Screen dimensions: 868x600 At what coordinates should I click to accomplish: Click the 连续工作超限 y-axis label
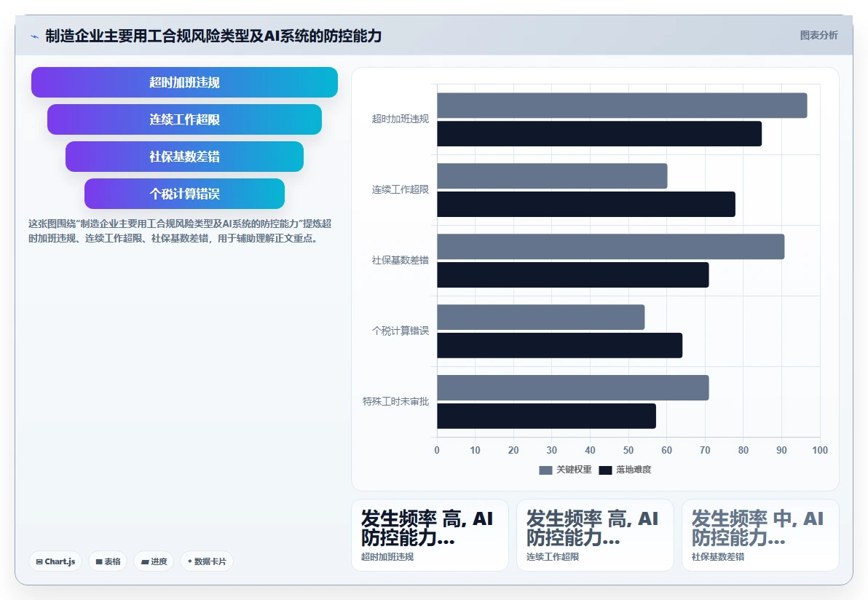(401, 190)
